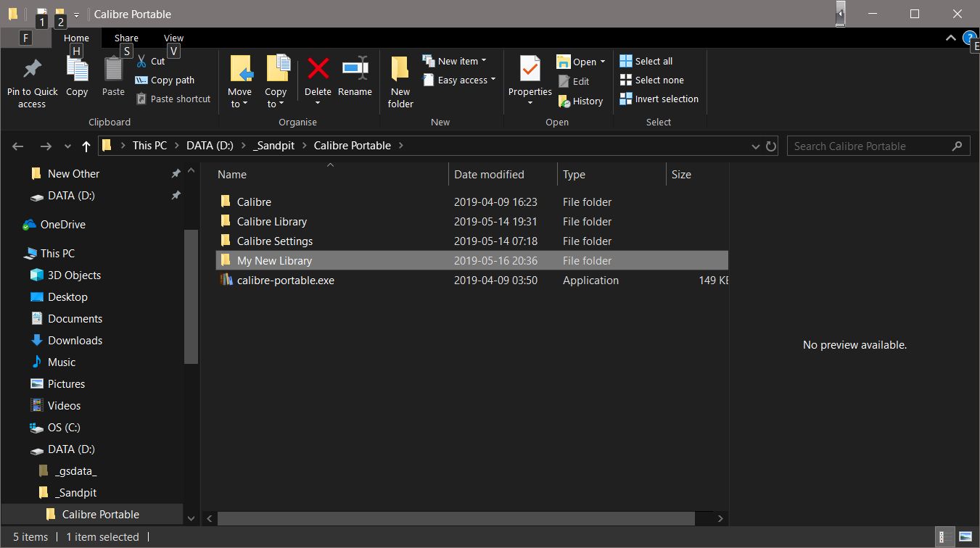Screen dimensions: 980x548
Task: Refresh the Calibre Portable folder view
Action: pyautogui.click(x=771, y=146)
